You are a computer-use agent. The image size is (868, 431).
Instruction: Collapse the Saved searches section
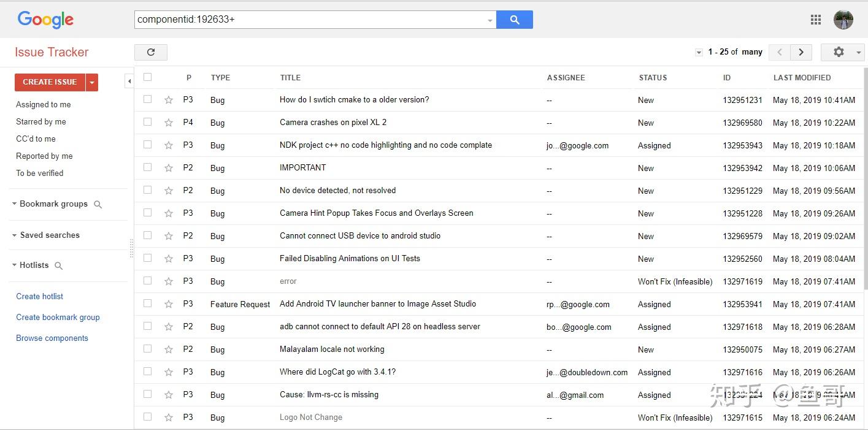click(14, 235)
